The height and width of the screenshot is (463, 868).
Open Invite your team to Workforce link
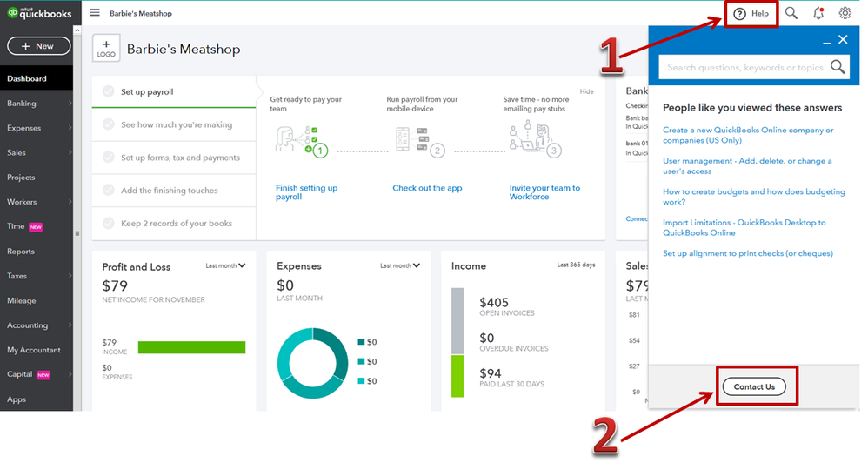[544, 192]
